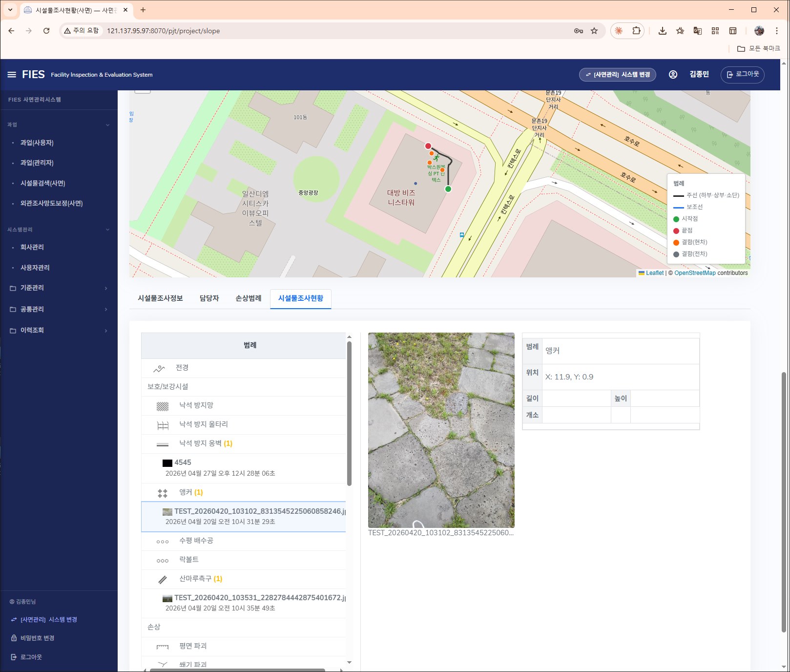Click the 낙석 방지 울타리 fence icon

pos(163,425)
